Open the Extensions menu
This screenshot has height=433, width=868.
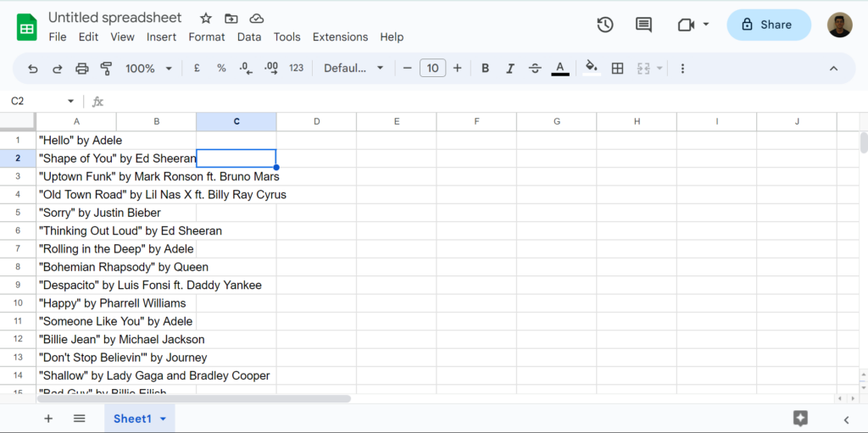tap(341, 37)
